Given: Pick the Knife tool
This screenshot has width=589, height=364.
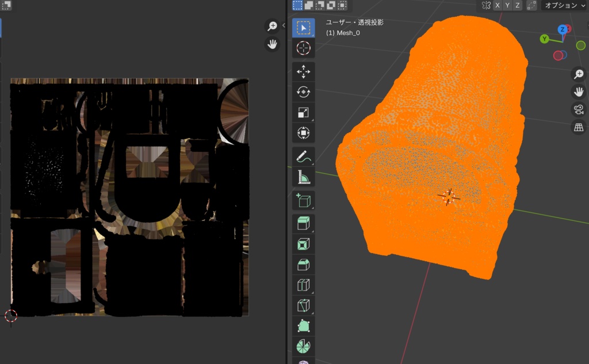Looking at the screenshot, I should 304,305.
